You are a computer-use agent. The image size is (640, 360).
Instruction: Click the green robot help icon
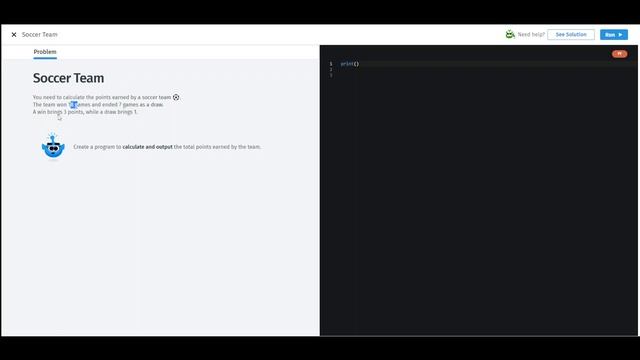tap(510, 34)
